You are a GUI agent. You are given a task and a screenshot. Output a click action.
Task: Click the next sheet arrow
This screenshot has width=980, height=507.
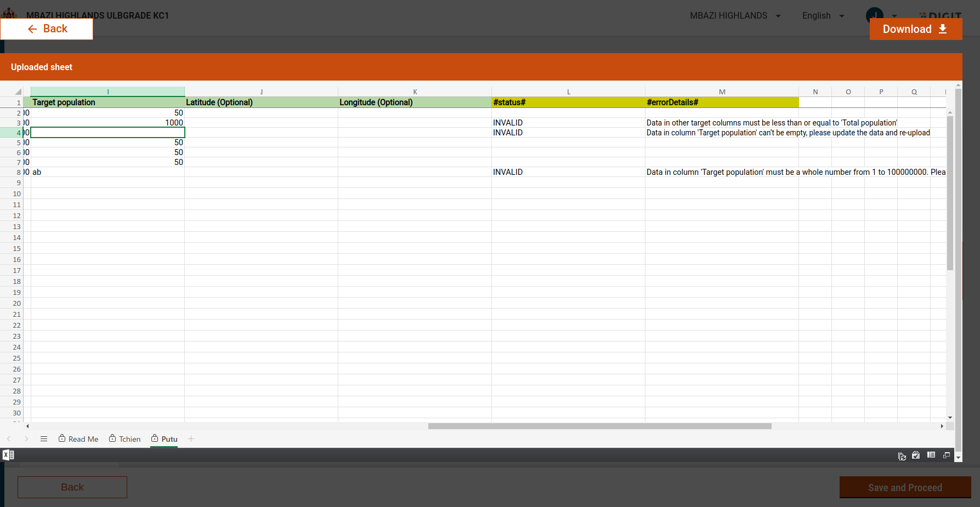(26, 439)
